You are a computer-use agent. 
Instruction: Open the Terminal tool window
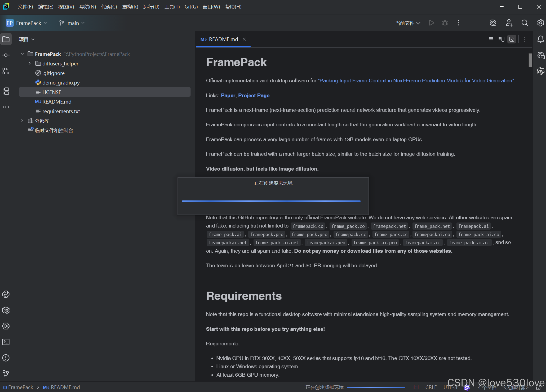point(6,342)
